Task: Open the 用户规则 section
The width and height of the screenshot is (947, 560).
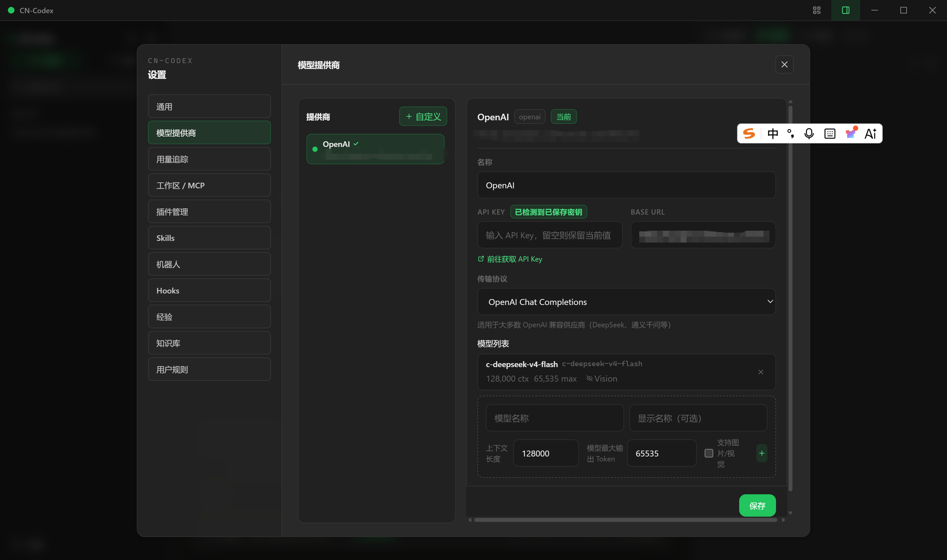Action: 209,369
